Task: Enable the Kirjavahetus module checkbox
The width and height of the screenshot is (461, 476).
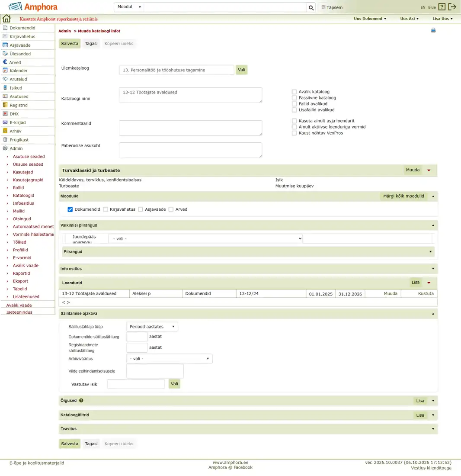Action: 106,209
